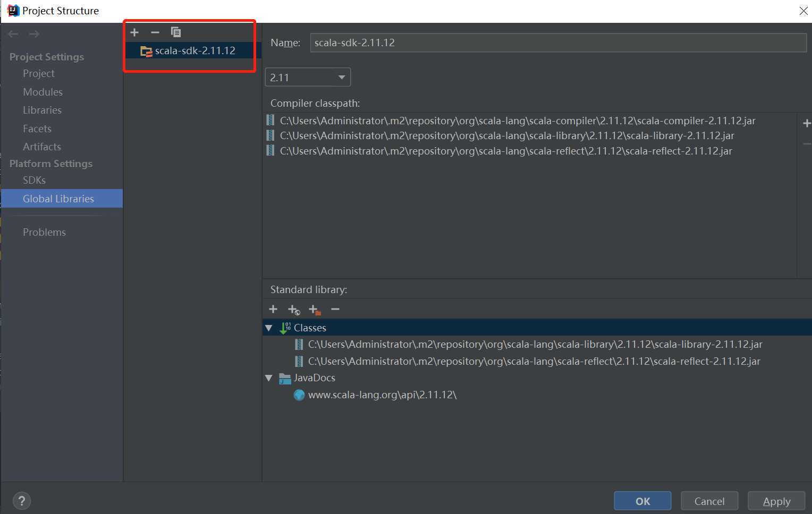Image resolution: width=812 pixels, height=514 pixels.
Task: Click the Classes node icon
Action: (285, 328)
